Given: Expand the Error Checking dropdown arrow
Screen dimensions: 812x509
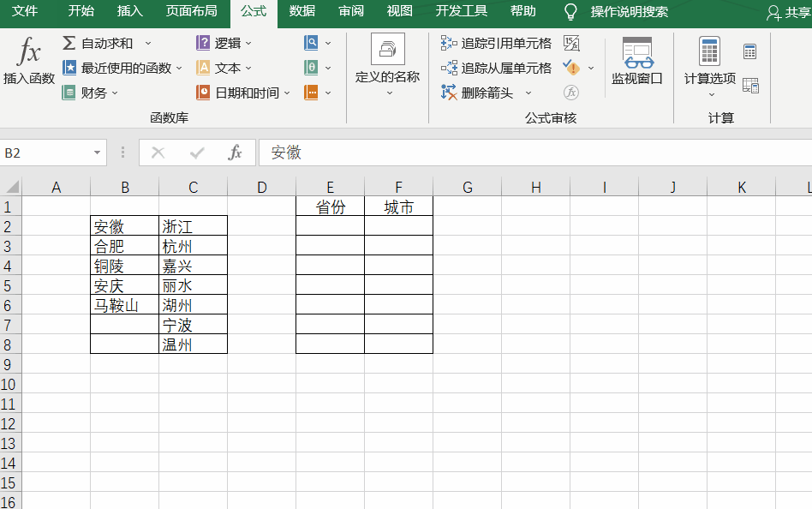Looking at the screenshot, I should [591, 68].
